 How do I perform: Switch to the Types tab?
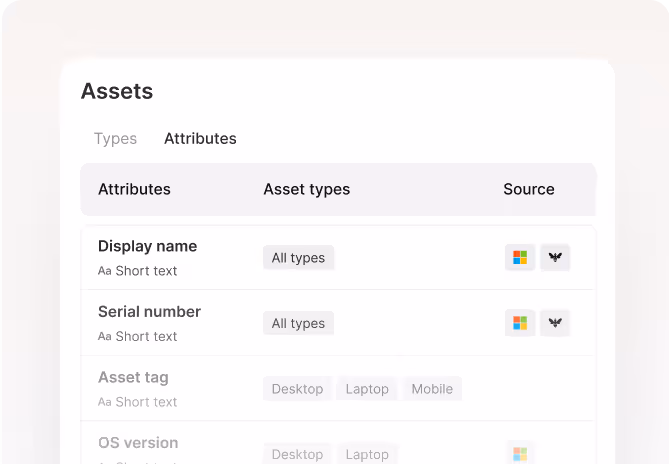point(115,139)
